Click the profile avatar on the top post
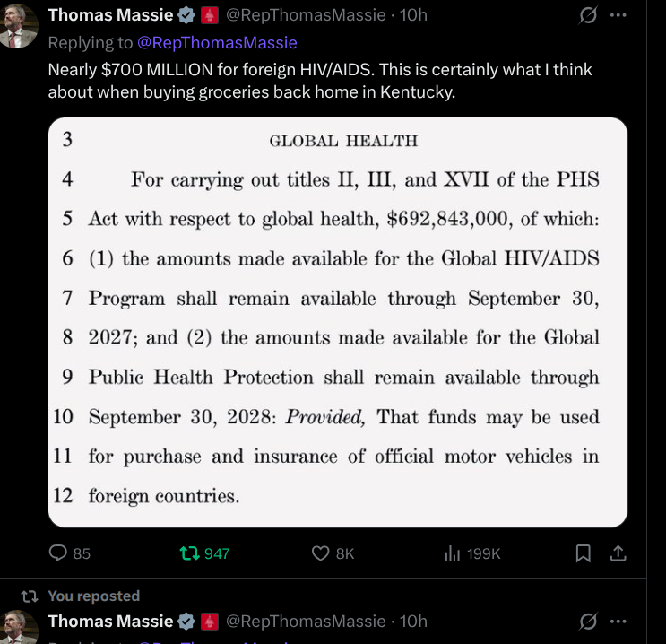The image size is (666, 644). coord(19,25)
